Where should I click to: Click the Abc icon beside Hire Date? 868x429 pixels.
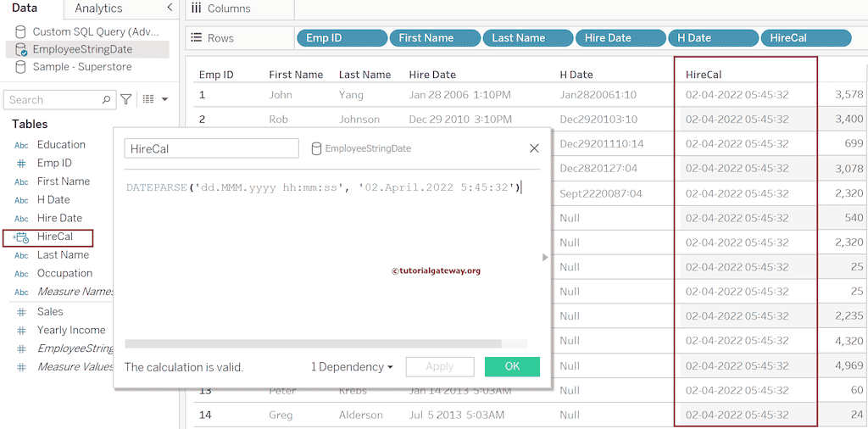[x=21, y=218]
